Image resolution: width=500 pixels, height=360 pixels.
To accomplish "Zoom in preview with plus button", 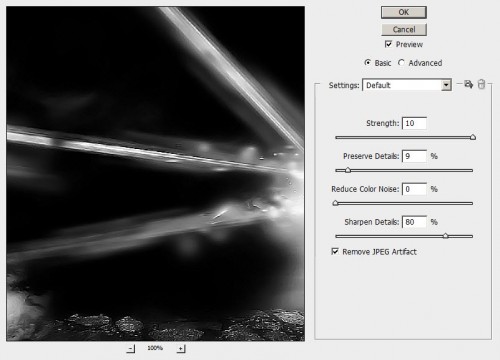I will pyautogui.click(x=181, y=349).
